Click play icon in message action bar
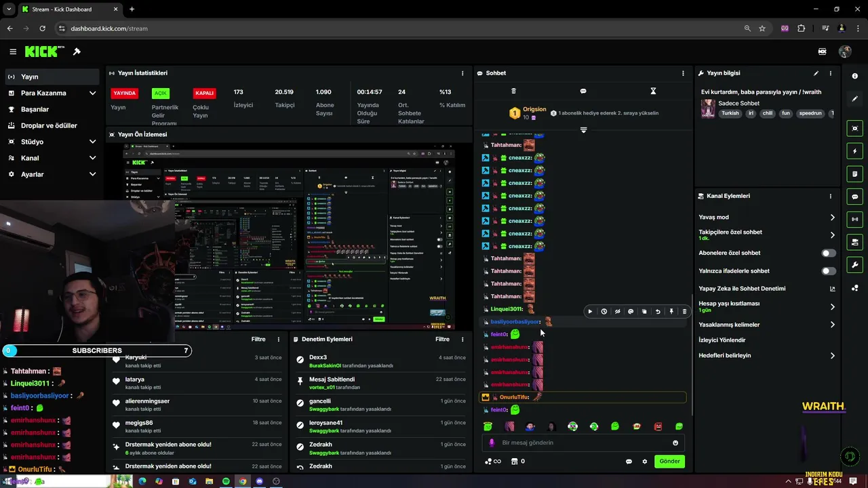 (590, 312)
